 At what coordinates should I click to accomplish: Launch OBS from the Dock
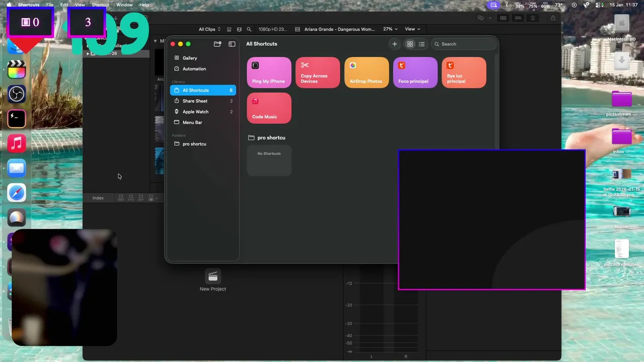click(17, 94)
